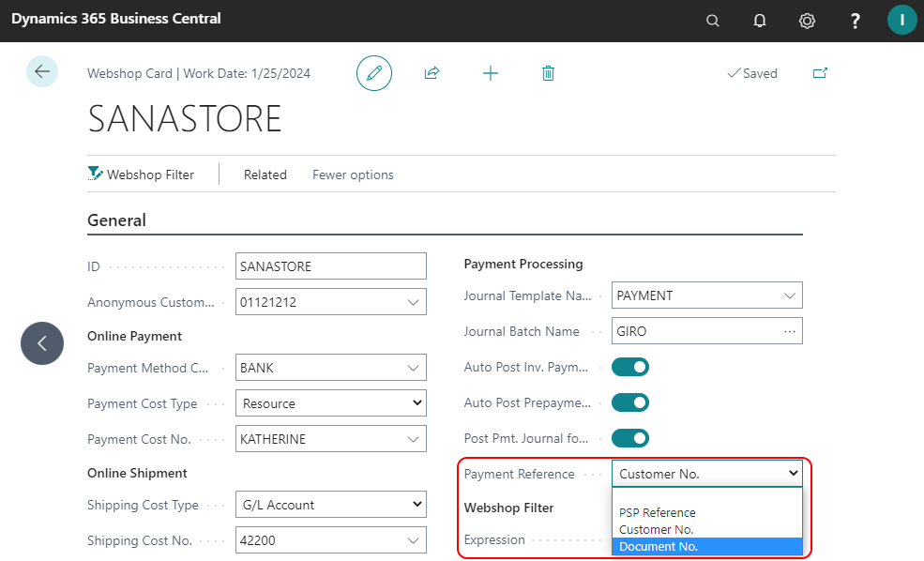Click Dynamics 365 Business Central title
The width and height of the screenshot is (924, 561).
[116, 19]
